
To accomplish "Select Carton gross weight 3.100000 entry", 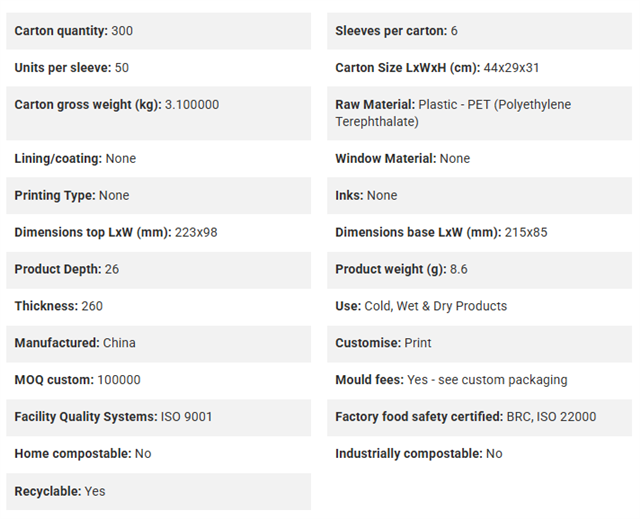I will (158, 113).
